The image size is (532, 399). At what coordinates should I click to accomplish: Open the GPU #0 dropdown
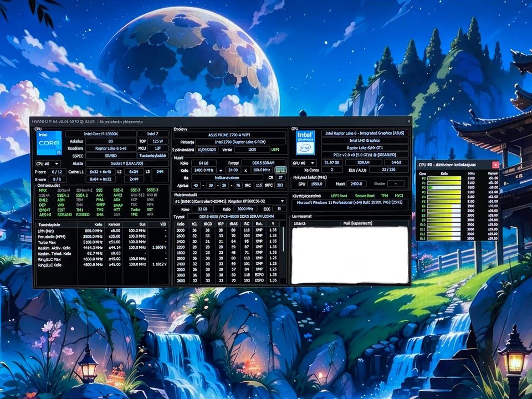(x=304, y=163)
